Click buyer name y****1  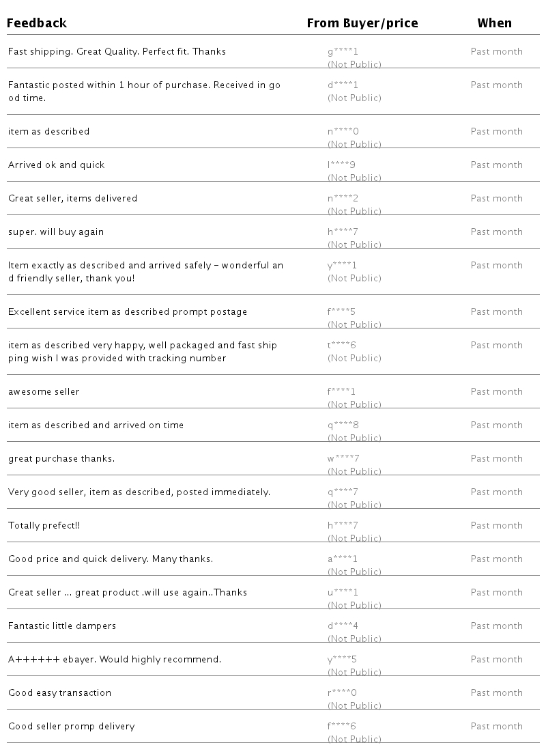343,266
